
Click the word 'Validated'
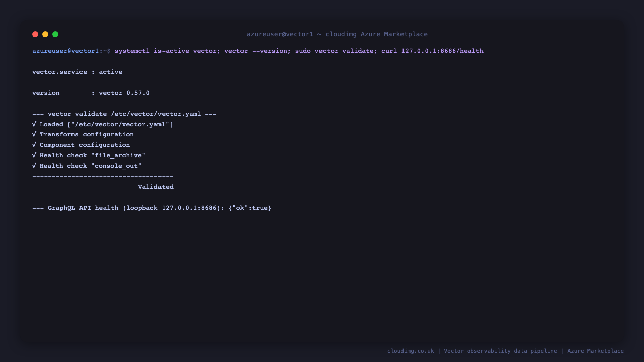point(156,187)
